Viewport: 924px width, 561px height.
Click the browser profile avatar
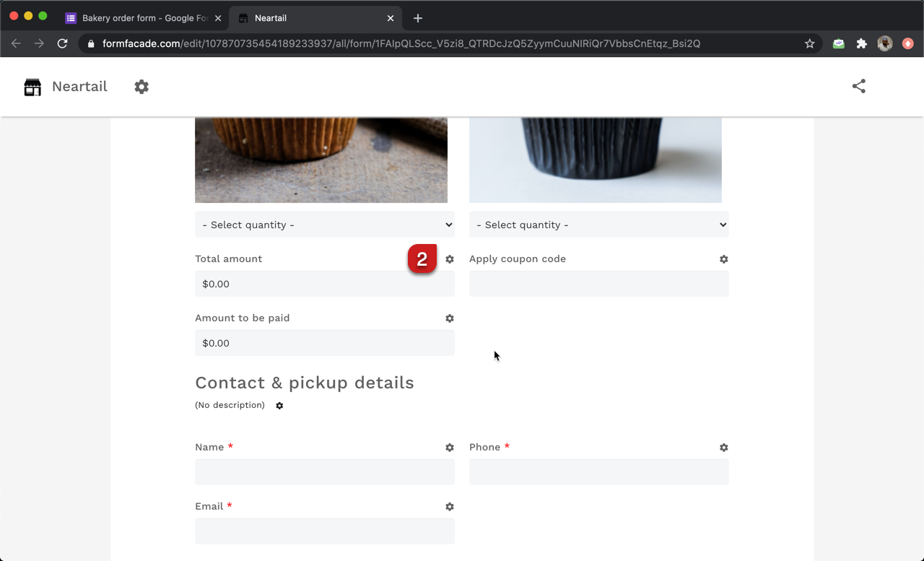884,43
